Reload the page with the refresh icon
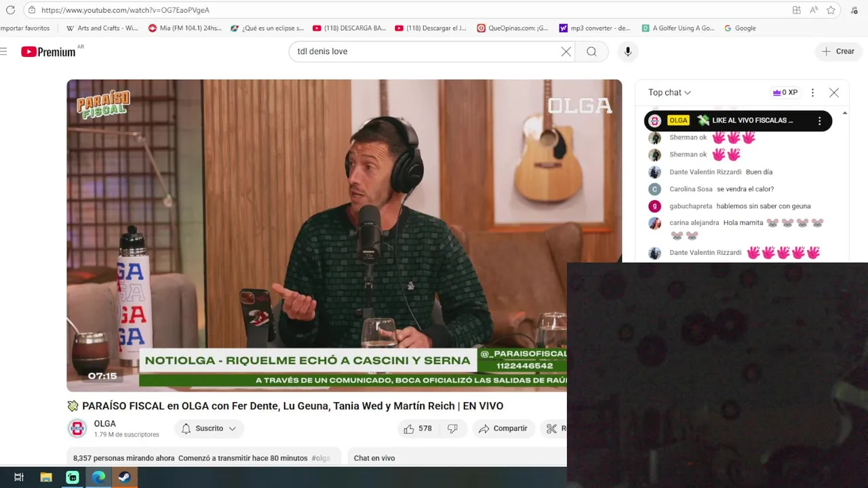This screenshot has width=868, height=488. coord(10,10)
